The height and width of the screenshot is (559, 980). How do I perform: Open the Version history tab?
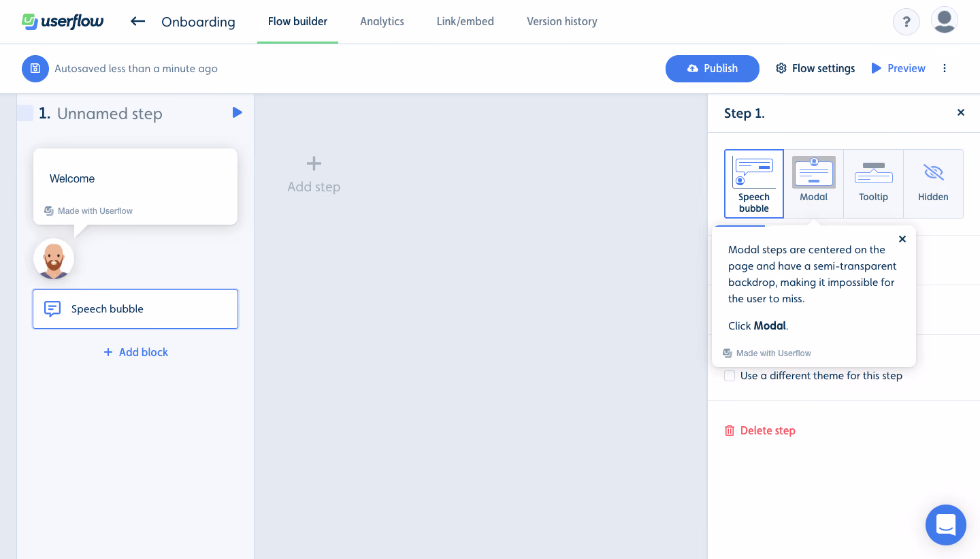click(x=562, y=22)
